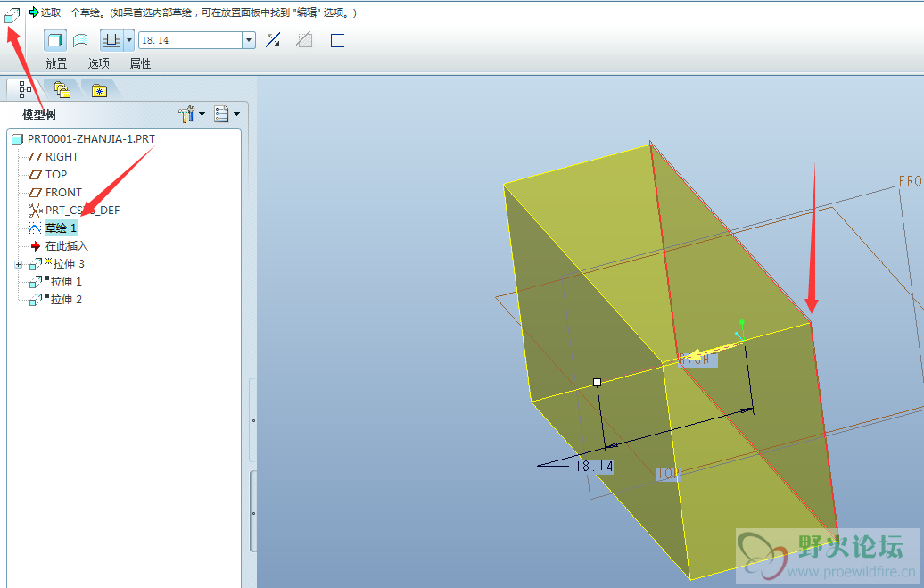Switch to the model tree navigator tab

(25, 89)
